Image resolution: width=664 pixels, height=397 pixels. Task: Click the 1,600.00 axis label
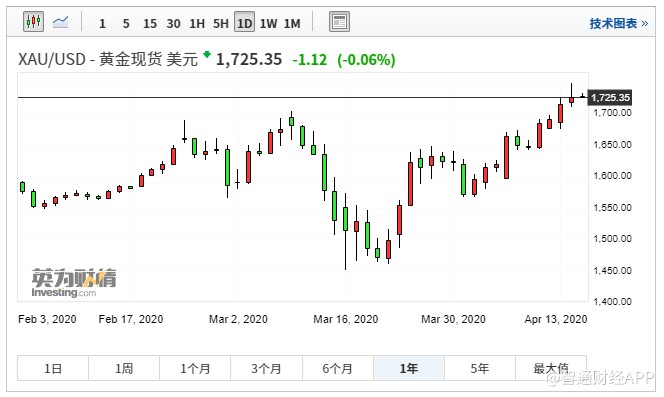pyautogui.click(x=612, y=175)
